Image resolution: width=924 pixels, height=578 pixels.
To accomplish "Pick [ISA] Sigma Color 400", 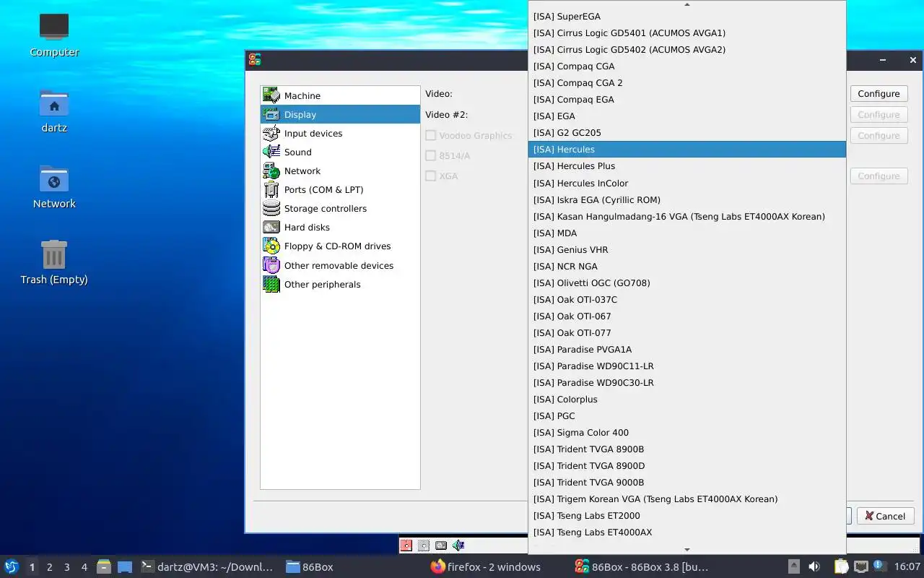I will [x=687, y=432].
